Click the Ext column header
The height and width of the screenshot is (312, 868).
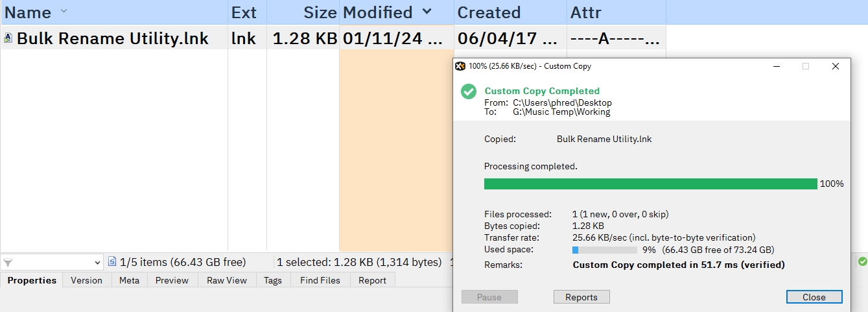point(244,12)
